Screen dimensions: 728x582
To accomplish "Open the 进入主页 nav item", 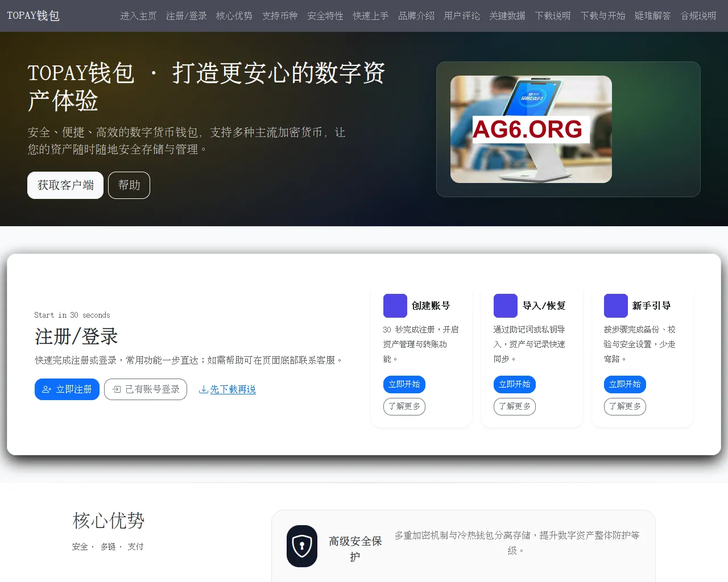I will [138, 16].
